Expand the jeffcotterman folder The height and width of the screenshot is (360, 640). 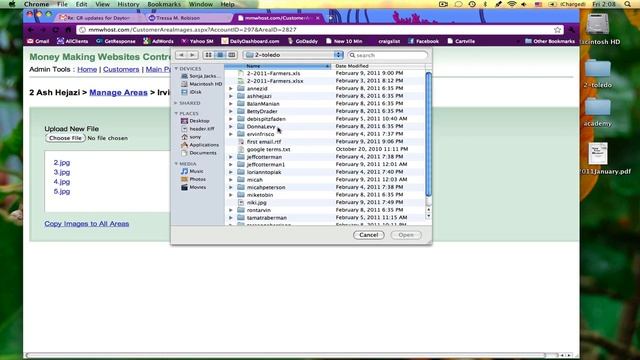pos(231,157)
